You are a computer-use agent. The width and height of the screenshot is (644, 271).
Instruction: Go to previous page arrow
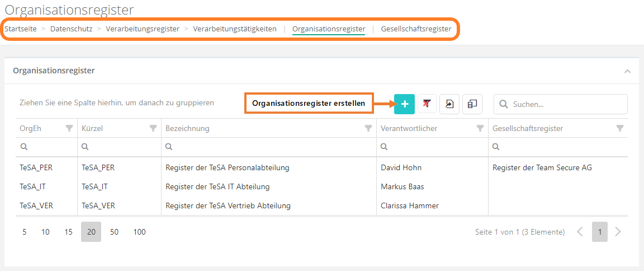pos(580,232)
